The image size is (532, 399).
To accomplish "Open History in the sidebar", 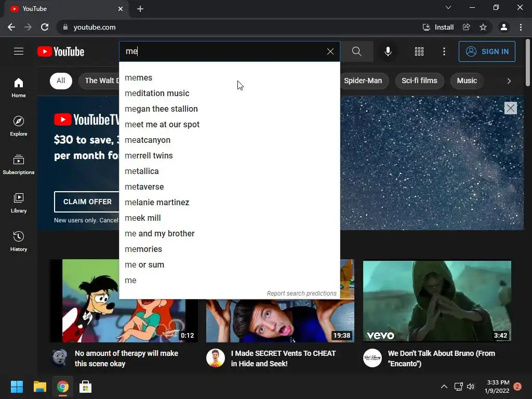I will (19, 241).
